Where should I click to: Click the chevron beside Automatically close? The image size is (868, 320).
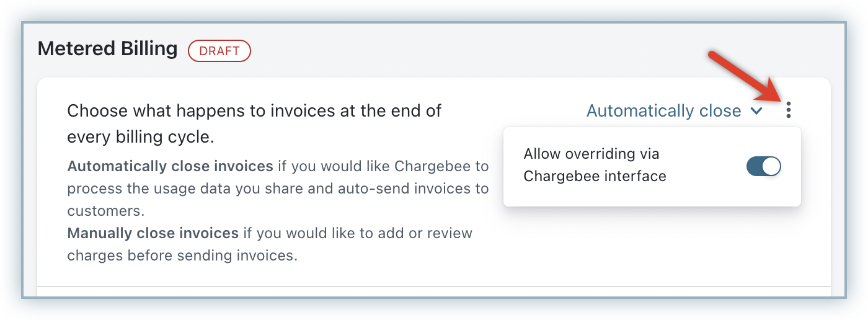(x=756, y=111)
